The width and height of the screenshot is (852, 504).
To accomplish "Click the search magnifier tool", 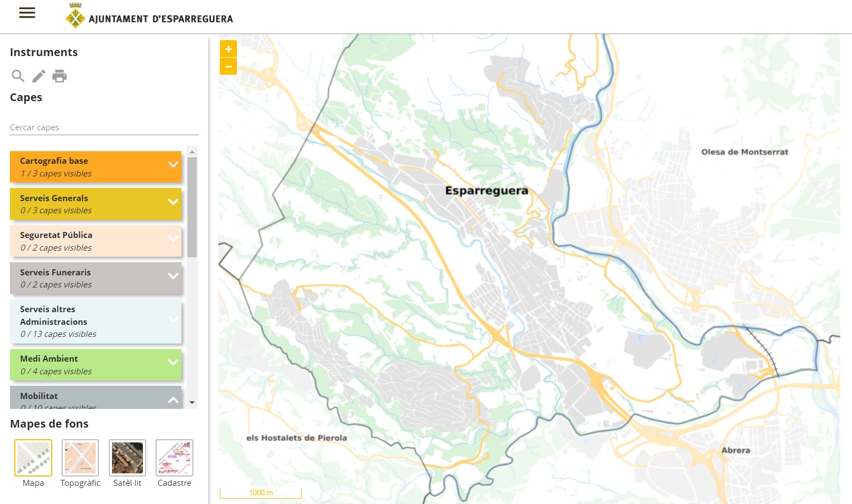I will pos(18,76).
